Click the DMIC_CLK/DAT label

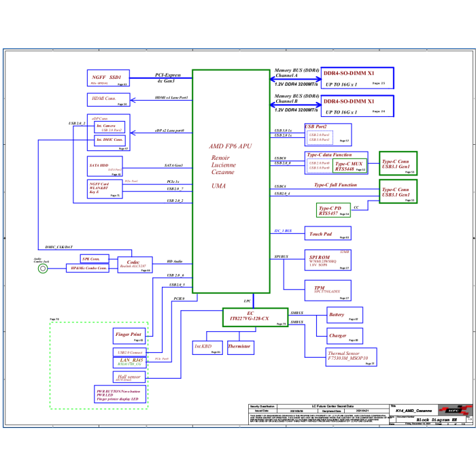click(59, 247)
